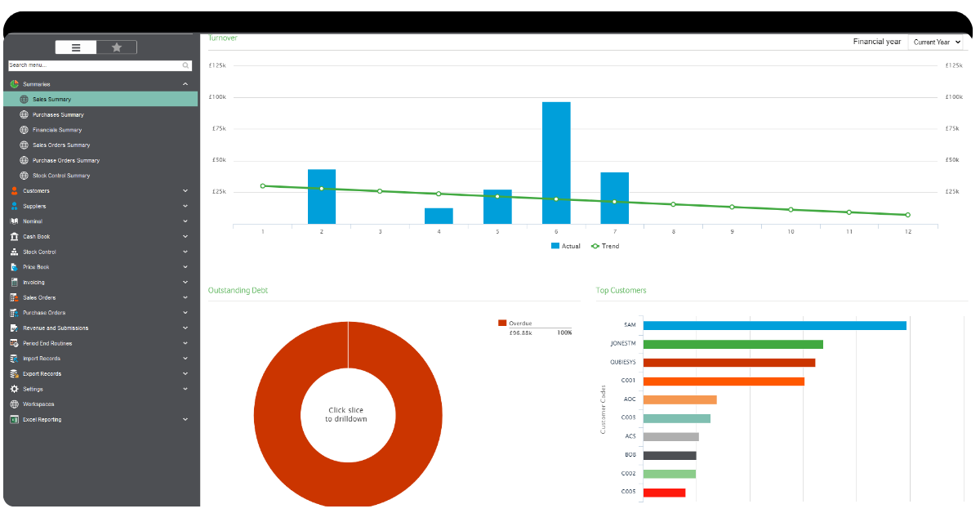Screen dimensions: 980x531
Task: Click the Period End Routines icon
Action: (x=14, y=343)
